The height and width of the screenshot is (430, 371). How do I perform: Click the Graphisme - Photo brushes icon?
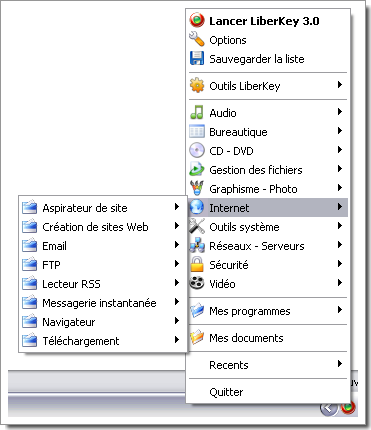point(197,188)
